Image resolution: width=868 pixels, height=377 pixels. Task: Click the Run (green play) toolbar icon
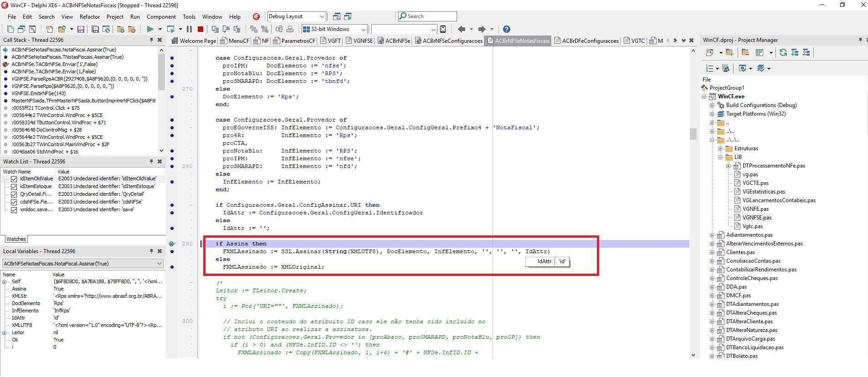150,29
